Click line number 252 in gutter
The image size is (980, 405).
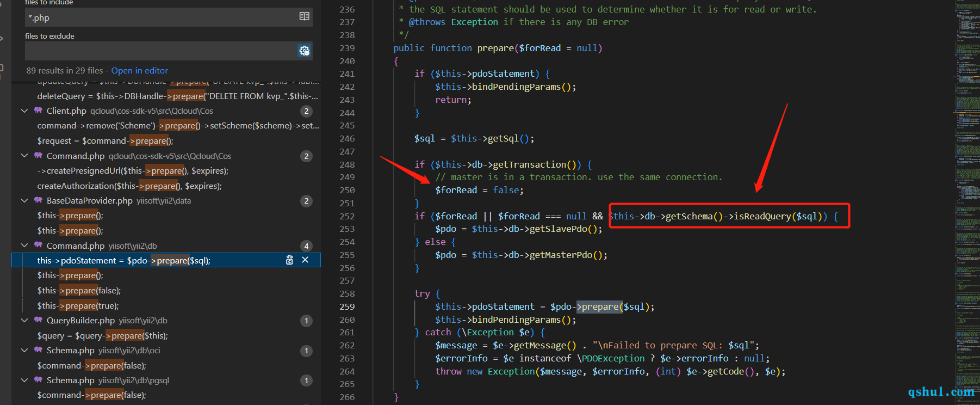(x=347, y=216)
